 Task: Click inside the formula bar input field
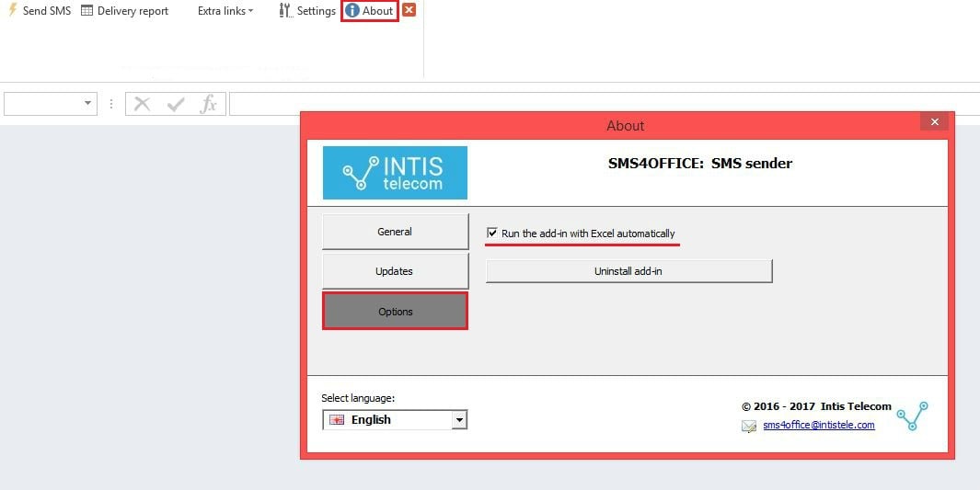click(605, 104)
